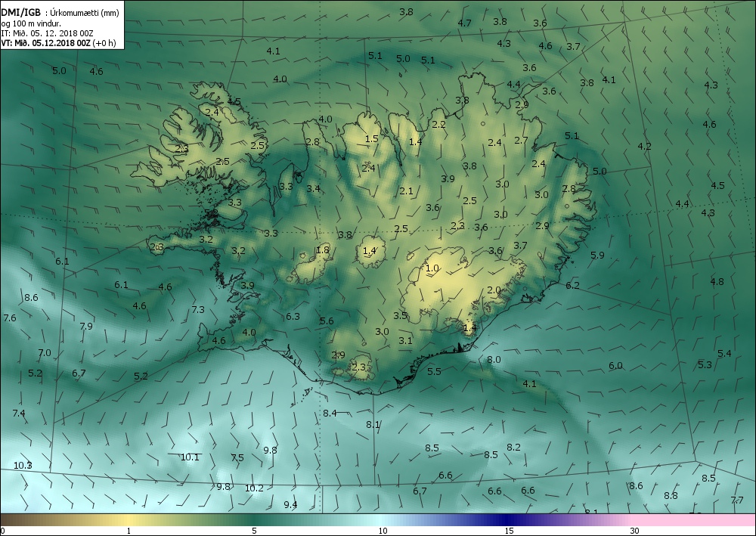Select the 7.5 value over the ocean
Image resolution: width=756 pixels, height=536 pixels.
point(237,457)
